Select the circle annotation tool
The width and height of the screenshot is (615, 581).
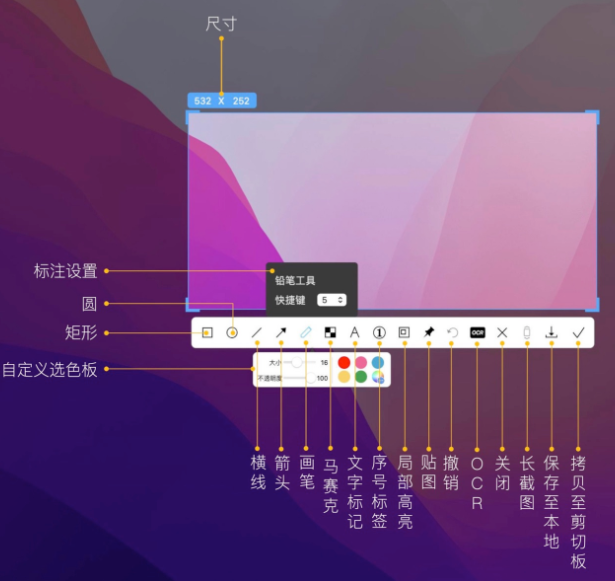[x=232, y=333]
